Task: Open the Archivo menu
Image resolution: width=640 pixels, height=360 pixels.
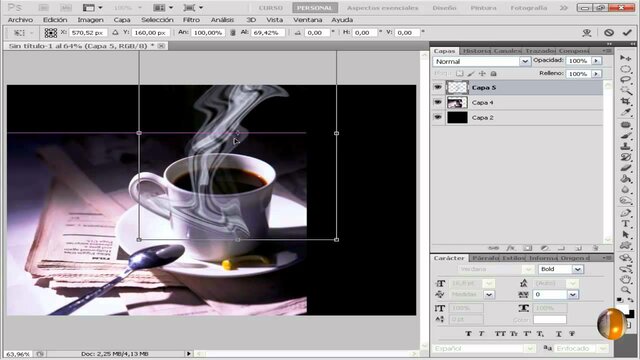Action: pos(20,20)
